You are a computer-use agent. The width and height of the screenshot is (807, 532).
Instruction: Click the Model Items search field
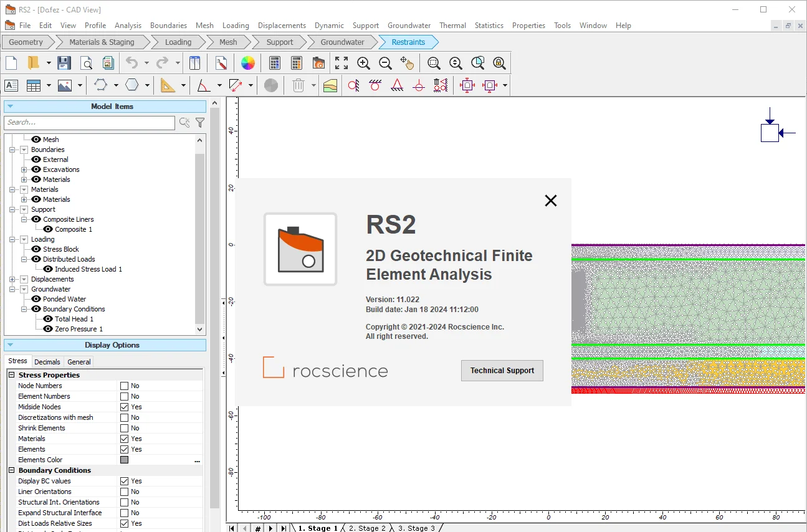(x=89, y=123)
